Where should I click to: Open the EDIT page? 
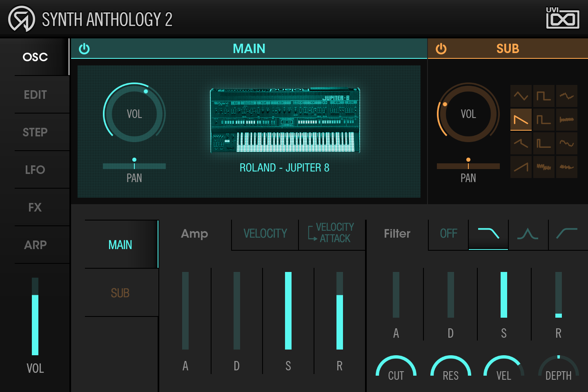coord(35,95)
